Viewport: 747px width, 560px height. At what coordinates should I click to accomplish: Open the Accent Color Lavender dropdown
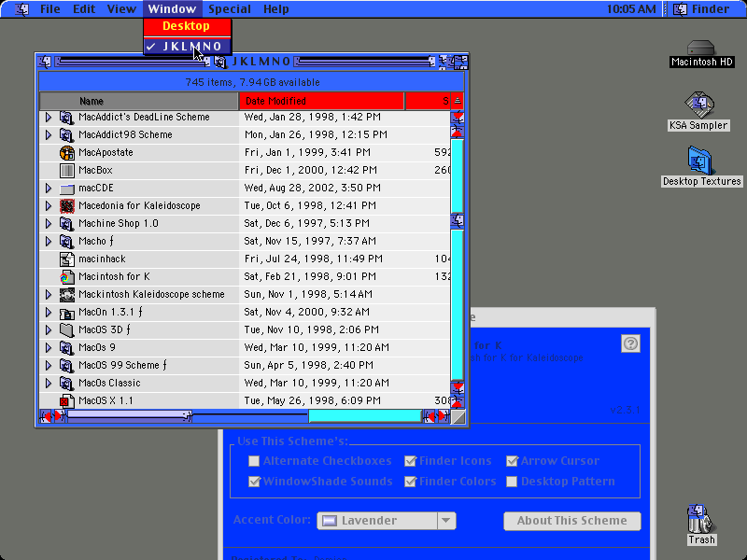coord(387,521)
